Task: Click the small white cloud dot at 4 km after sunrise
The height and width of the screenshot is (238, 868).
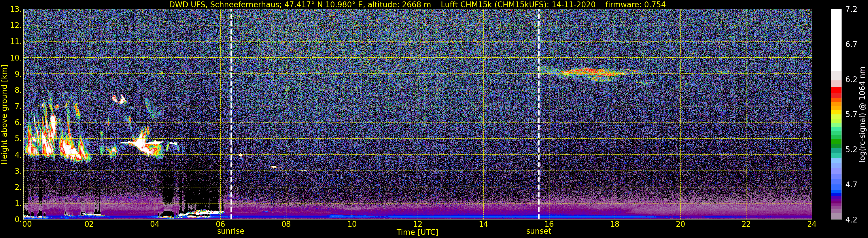Action: click(241, 155)
